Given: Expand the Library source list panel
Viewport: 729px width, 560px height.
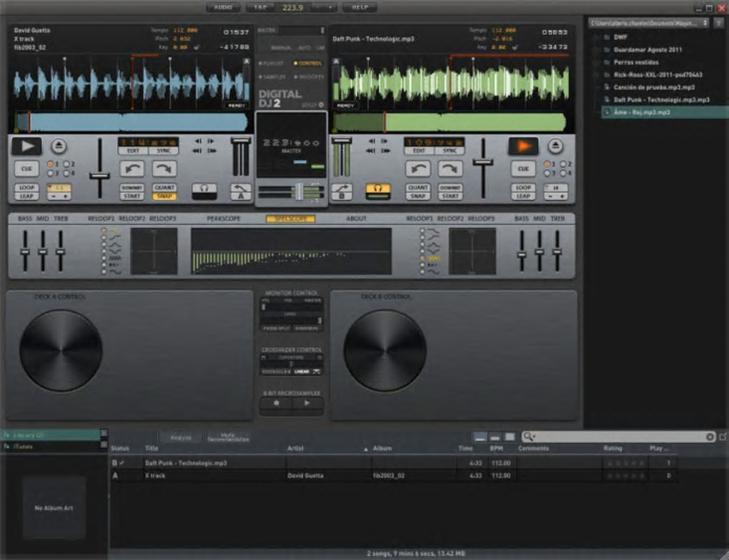Looking at the screenshot, I should click(x=104, y=434).
